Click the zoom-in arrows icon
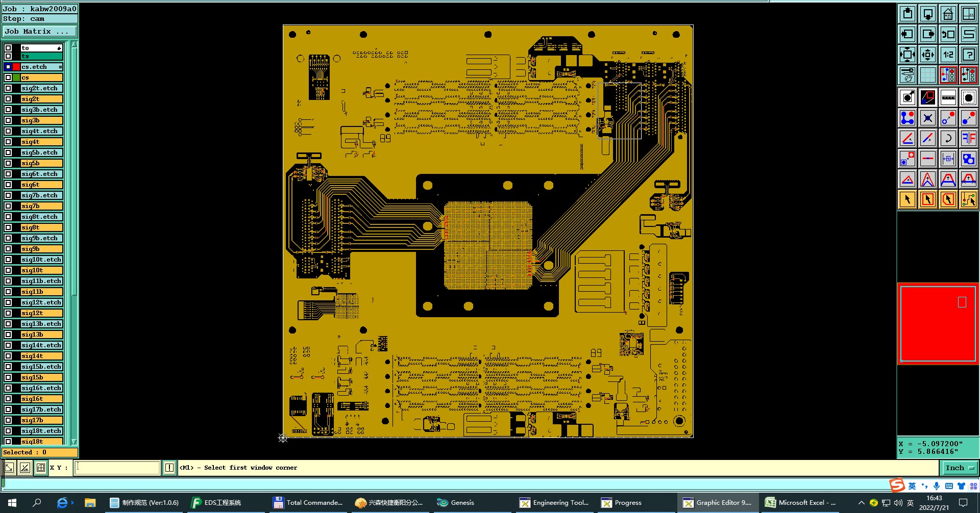Image resolution: width=980 pixels, height=513 pixels. pyautogui.click(x=928, y=55)
